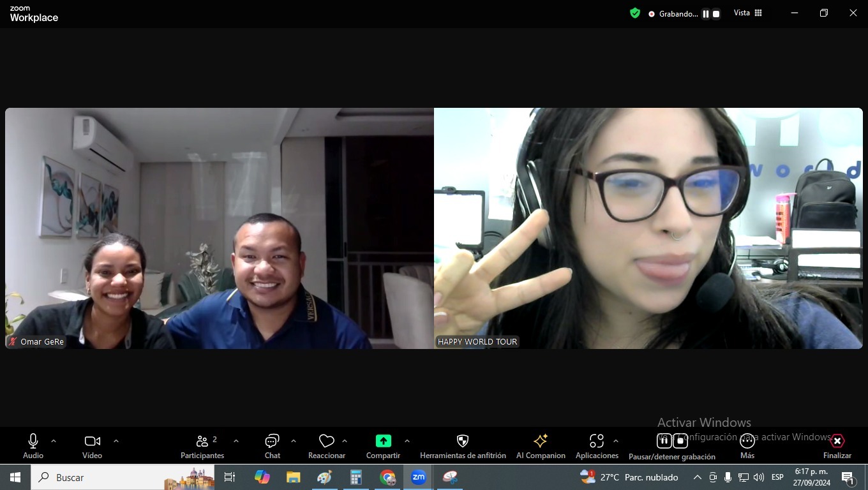This screenshot has height=490, width=868.
Task: Show hidden system tray icons
Action: (x=697, y=477)
